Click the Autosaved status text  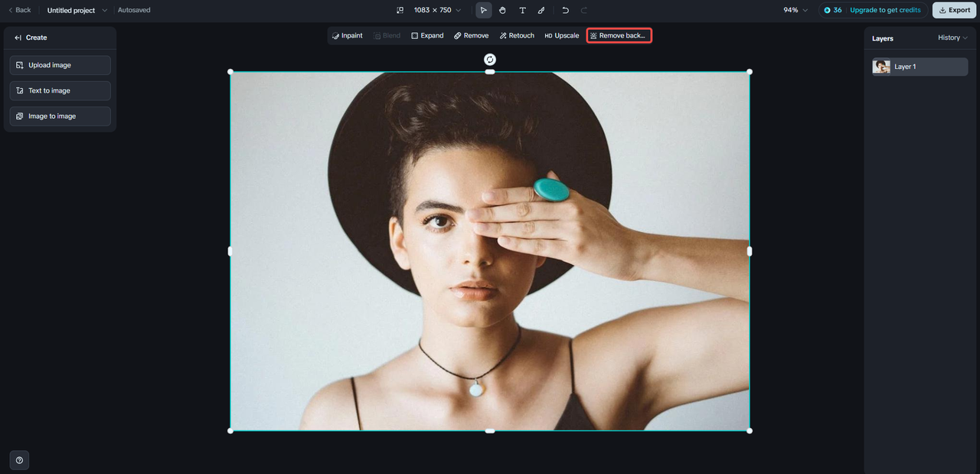(x=134, y=10)
